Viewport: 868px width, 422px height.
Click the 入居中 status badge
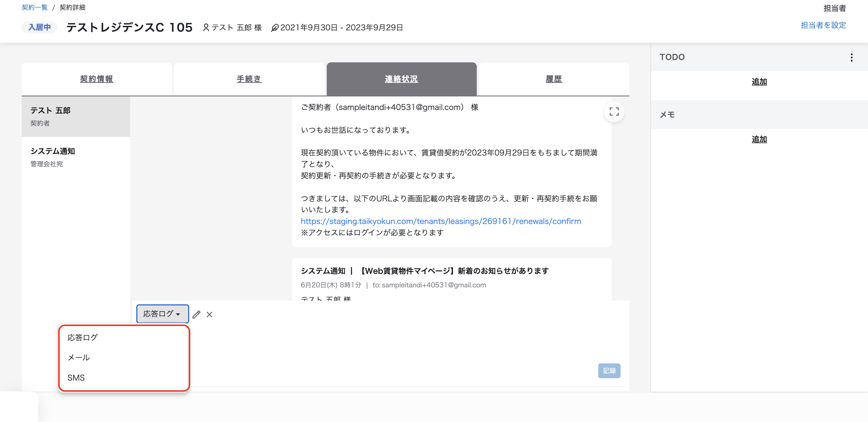[x=40, y=27]
